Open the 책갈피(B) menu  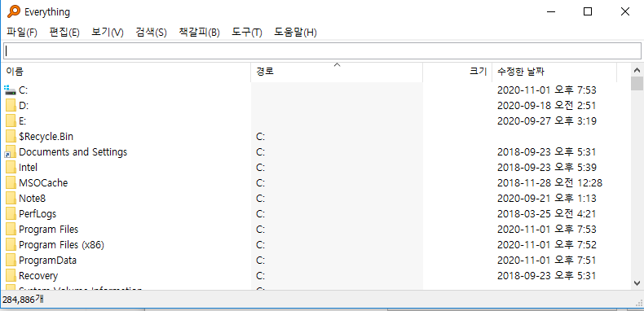pyautogui.click(x=199, y=33)
